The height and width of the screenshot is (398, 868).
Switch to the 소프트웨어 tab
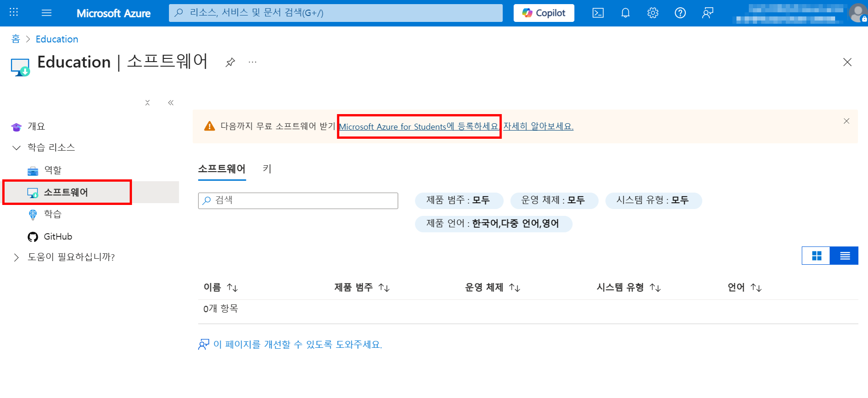pyautogui.click(x=222, y=169)
